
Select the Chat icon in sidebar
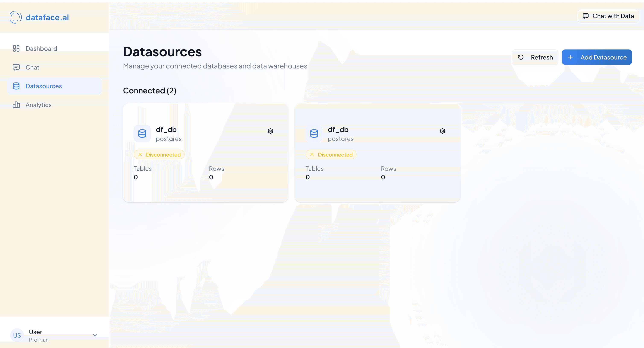click(16, 67)
